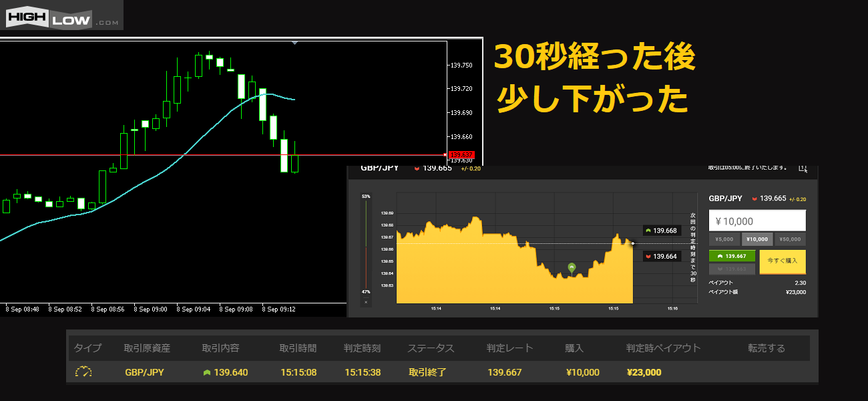Sort by the ステータス column header
The width and height of the screenshot is (868, 401).
[x=431, y=348]
